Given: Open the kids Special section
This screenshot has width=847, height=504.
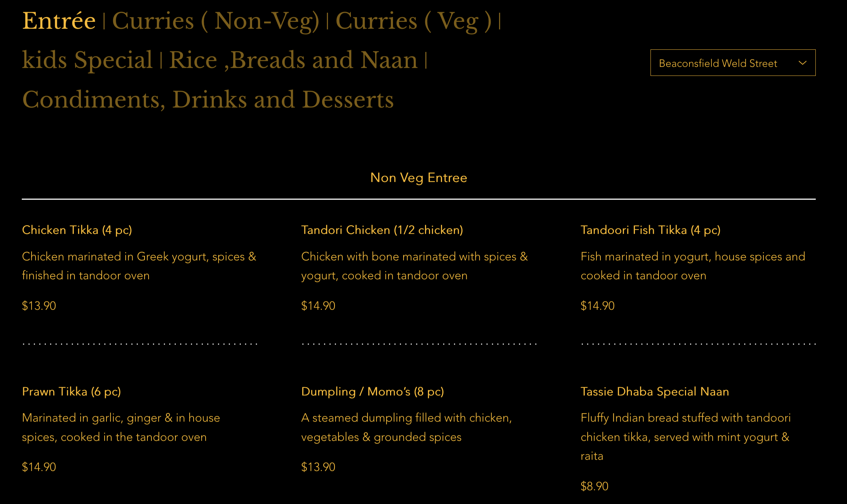Looking at the screenshot, I should (x=87, y=60).
